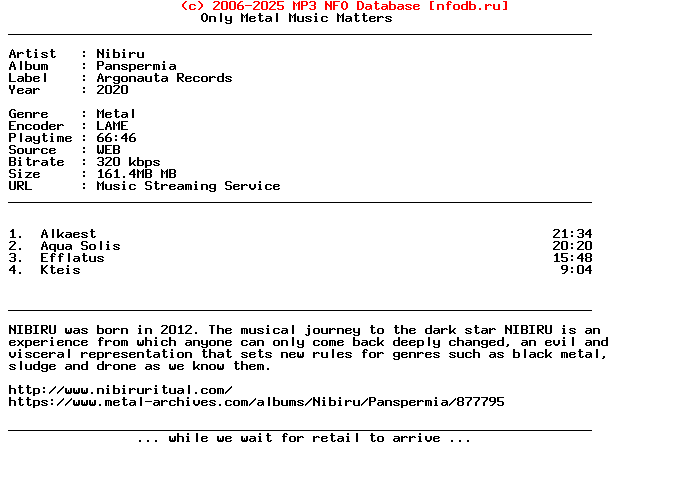Select the artist name 'Nibiru'
Screen dimensions: 688x480
point(120,54)
